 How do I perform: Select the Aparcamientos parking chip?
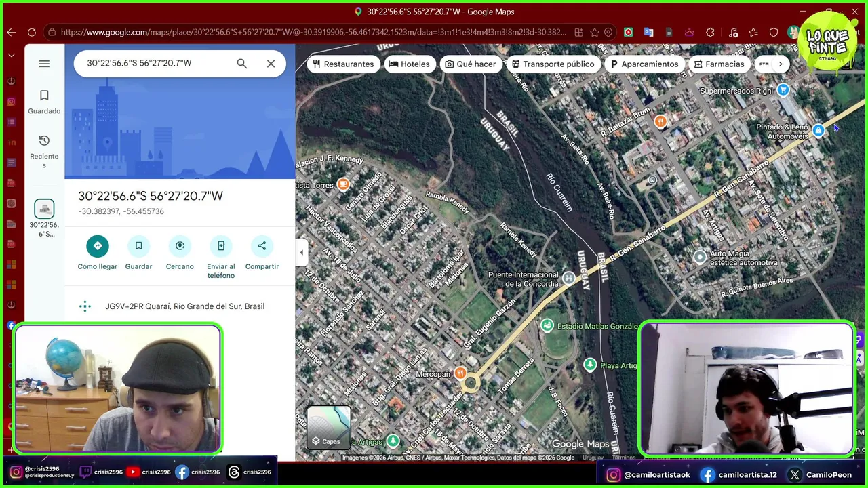pyautogui.click(x=645, y=64)
